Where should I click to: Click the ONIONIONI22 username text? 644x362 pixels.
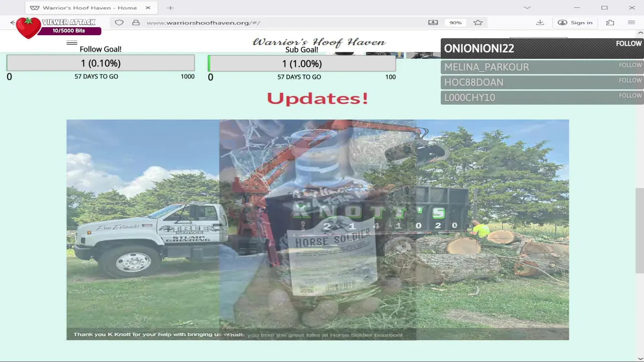click(x=478, y=48)
